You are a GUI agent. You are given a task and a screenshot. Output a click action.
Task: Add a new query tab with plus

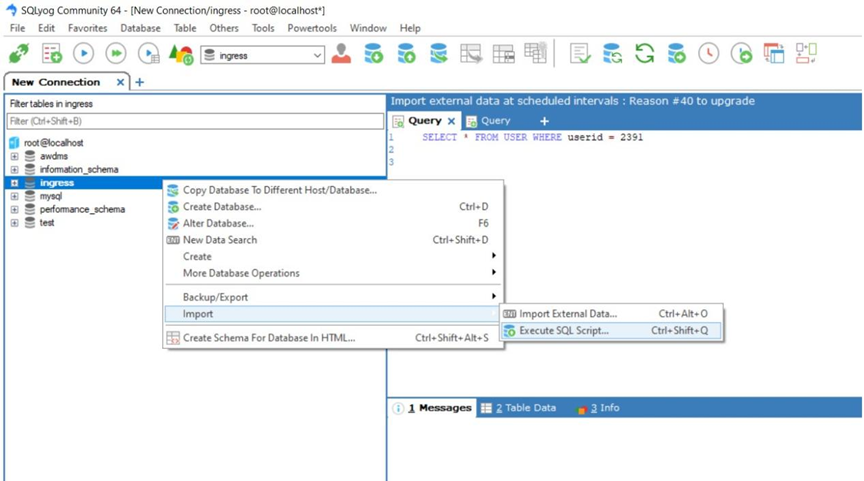click(x=544, y=121)
